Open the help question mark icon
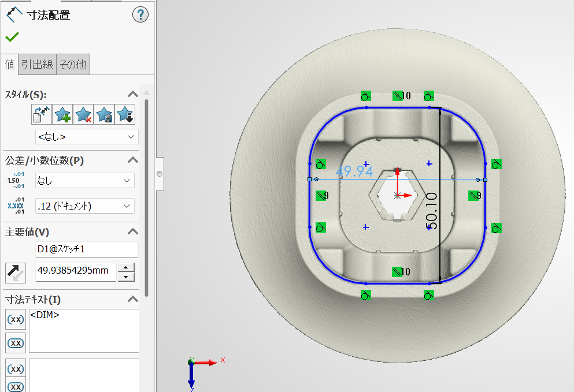The height and width of the screenshot is (392, 574). pos(140,15)
